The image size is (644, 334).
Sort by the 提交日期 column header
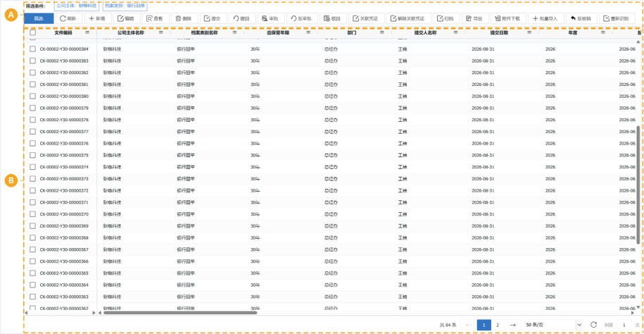point(499,32)
